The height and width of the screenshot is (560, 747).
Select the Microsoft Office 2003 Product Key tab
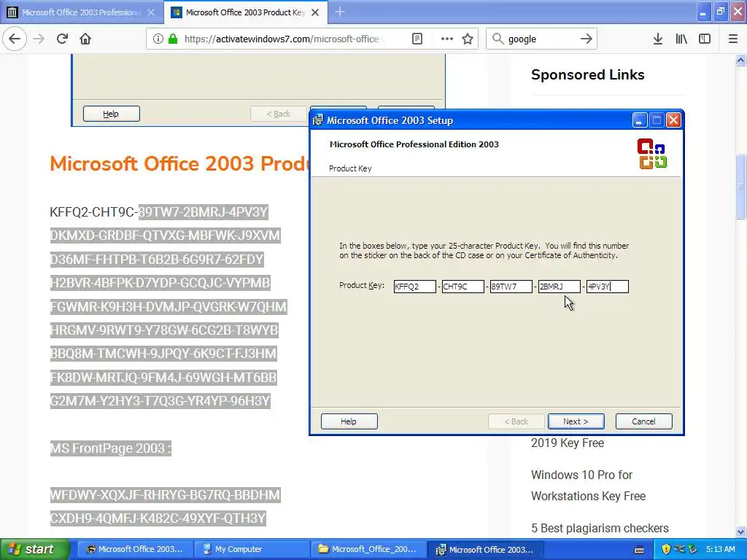[x=244, y=12]
